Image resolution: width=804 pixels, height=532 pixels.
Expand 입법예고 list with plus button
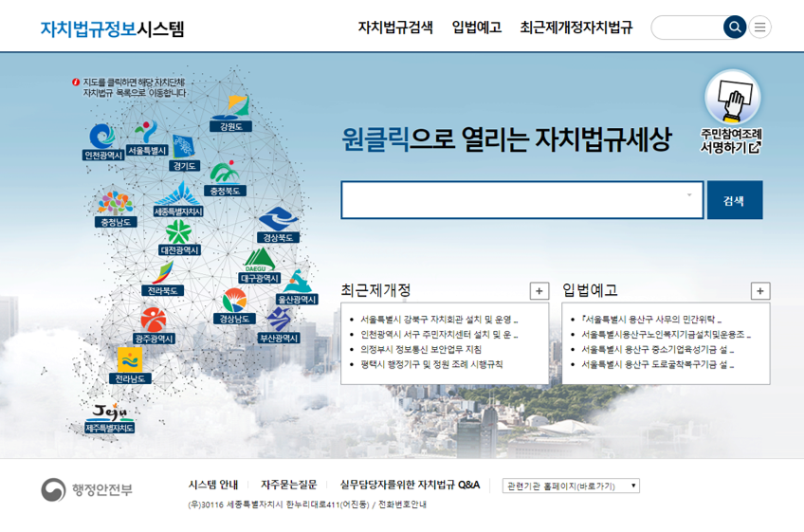(759, 291)
